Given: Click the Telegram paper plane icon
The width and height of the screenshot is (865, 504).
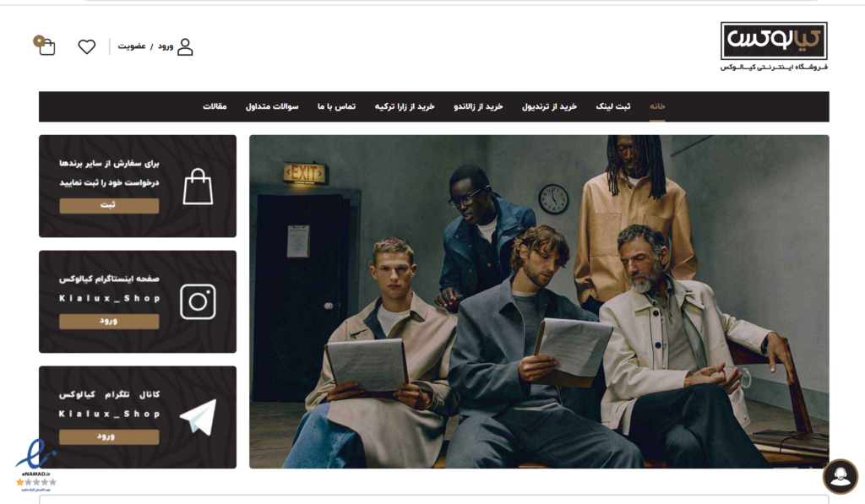Looking at the screenshot, I should click(198, 417).
